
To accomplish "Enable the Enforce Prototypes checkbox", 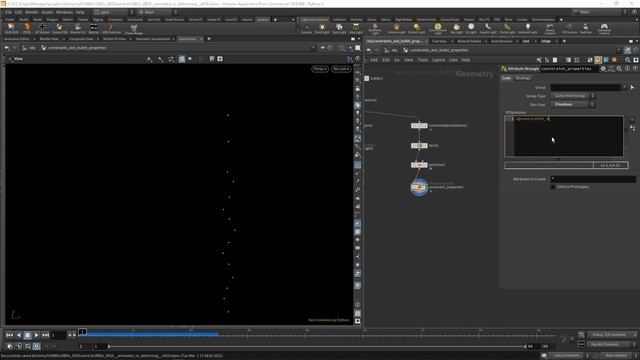I will tap(553, 187).
